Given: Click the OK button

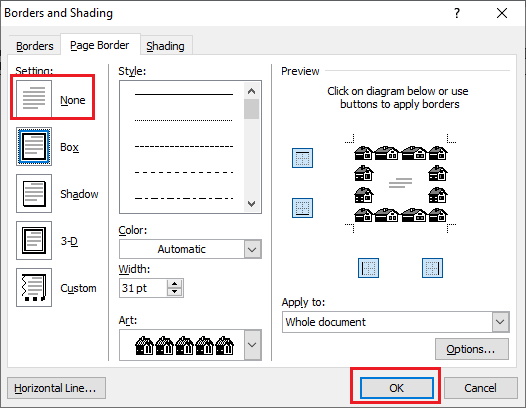Looking at the screenshot, I should (x=397, y=388).
